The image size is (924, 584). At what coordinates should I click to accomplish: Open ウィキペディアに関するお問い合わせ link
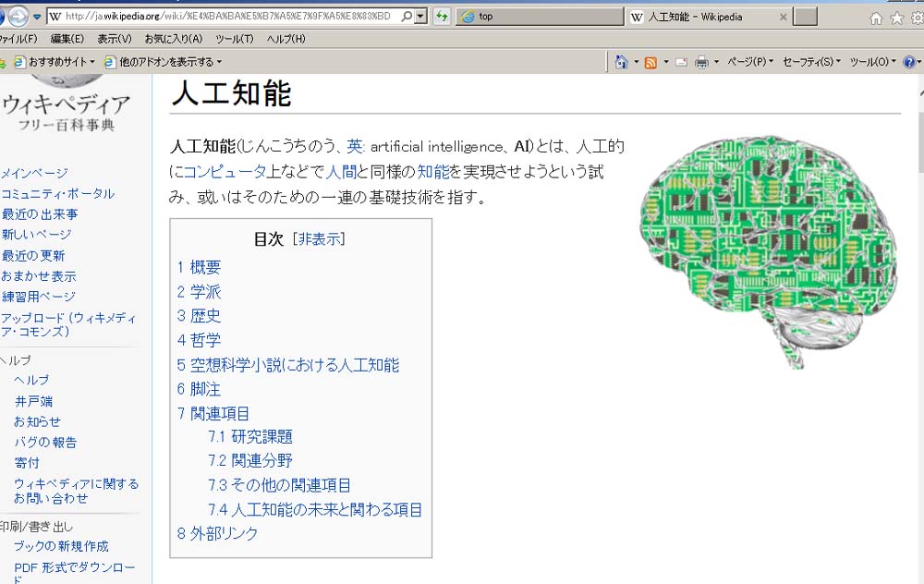point(77,491)
